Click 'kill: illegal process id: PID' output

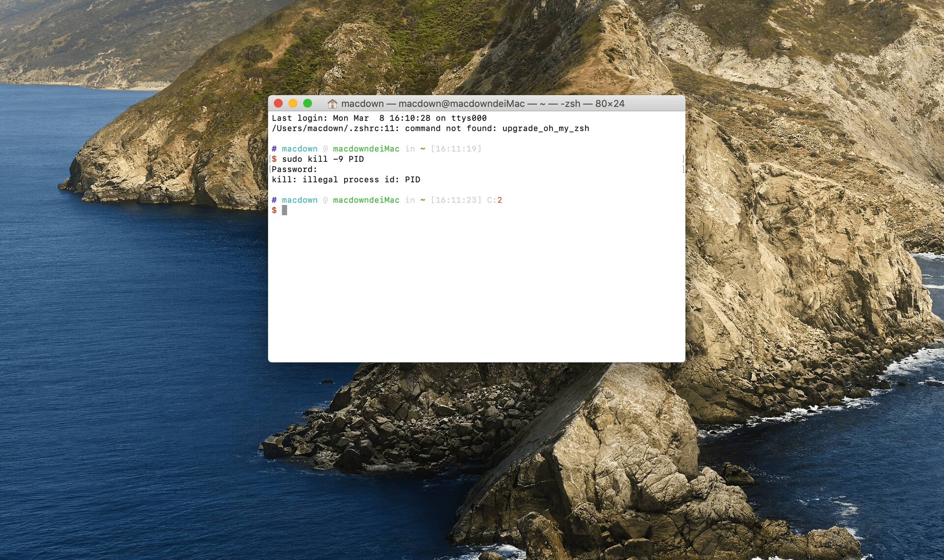(346, 179)
